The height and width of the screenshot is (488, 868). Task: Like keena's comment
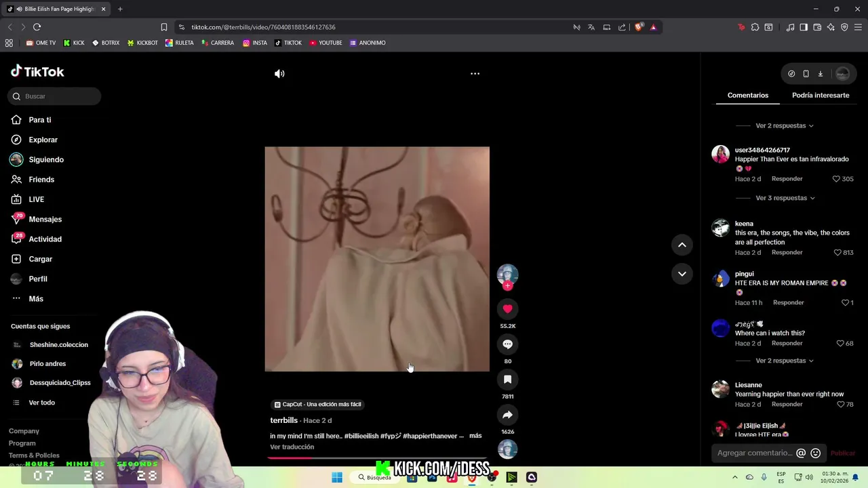click(x=837, y=253)
